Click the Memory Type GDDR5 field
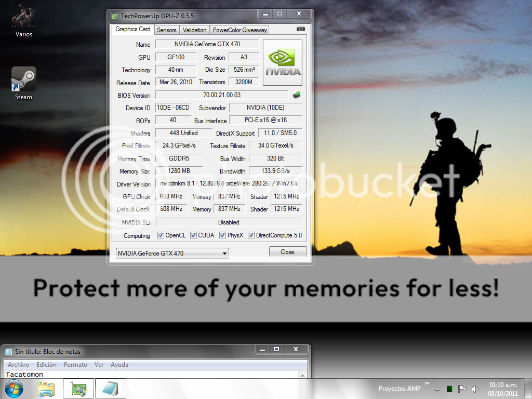 point(179,158)
